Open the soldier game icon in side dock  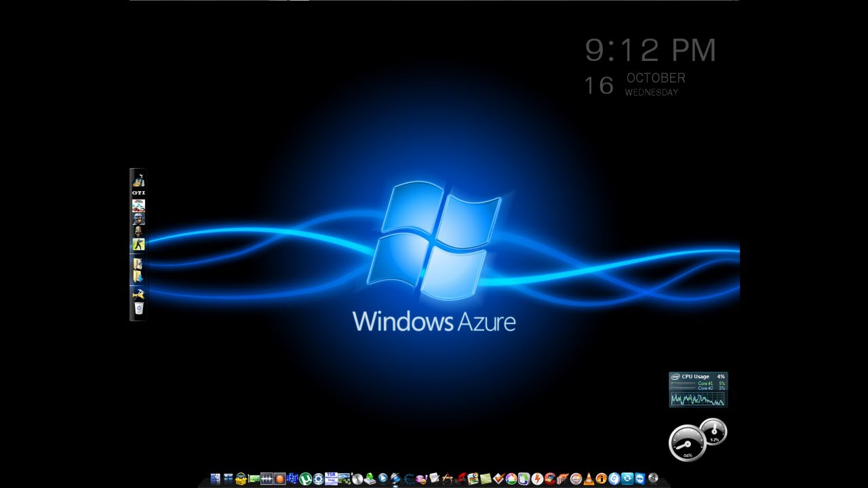[x=138, y=219]
